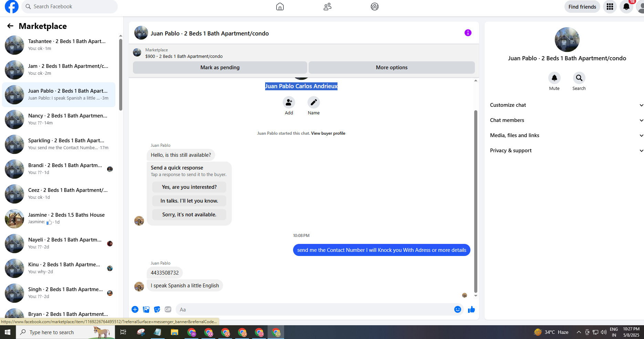
Task: Choose a sticker in composer
Action: click(157, 309)
